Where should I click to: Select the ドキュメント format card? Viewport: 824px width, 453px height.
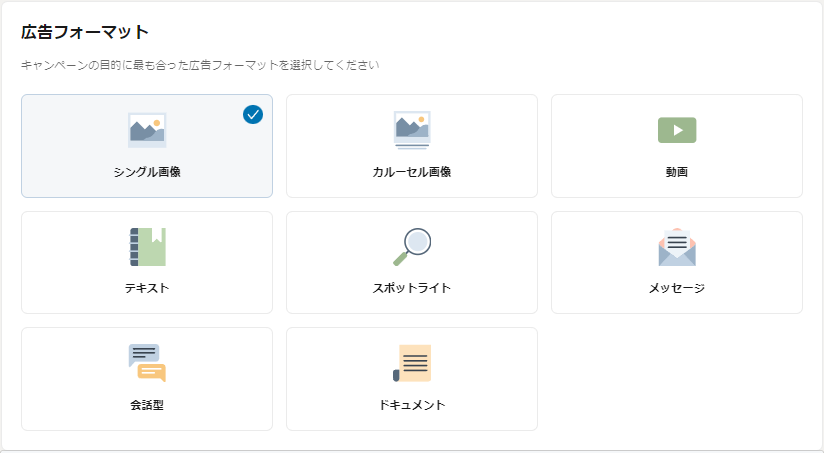pyautogui.click(x=412, y=379)
